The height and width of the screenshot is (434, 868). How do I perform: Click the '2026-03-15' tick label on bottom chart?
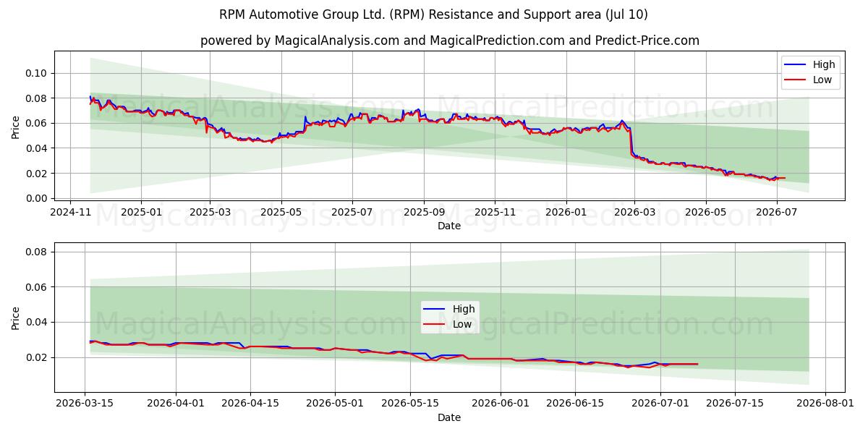click(85, 404)
